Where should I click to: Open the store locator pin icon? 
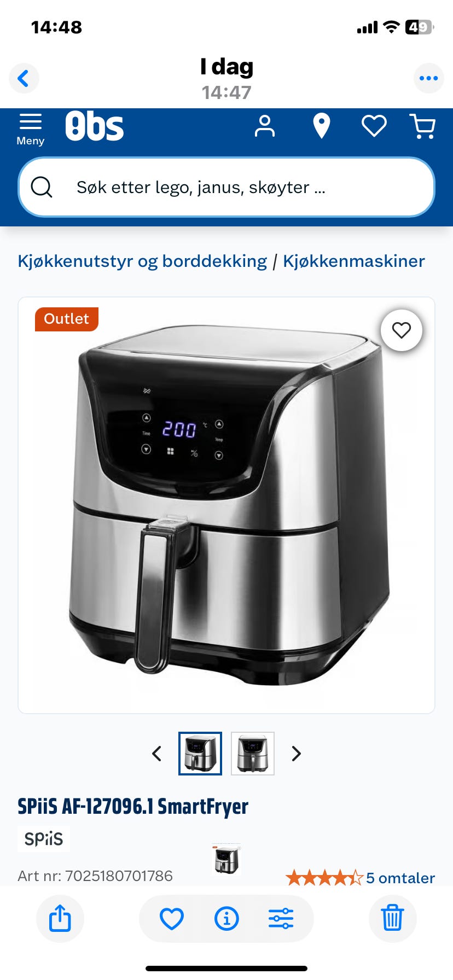click(x=321, y=126)
